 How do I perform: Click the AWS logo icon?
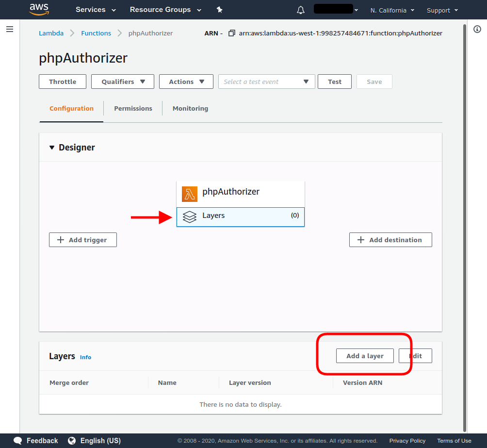(x=39, y=9)
